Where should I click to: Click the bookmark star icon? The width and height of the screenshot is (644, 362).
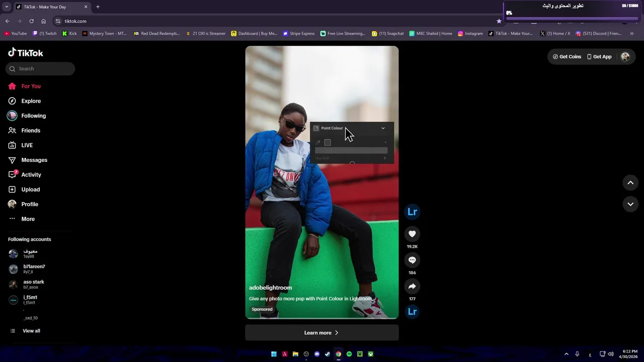point(499,21)
